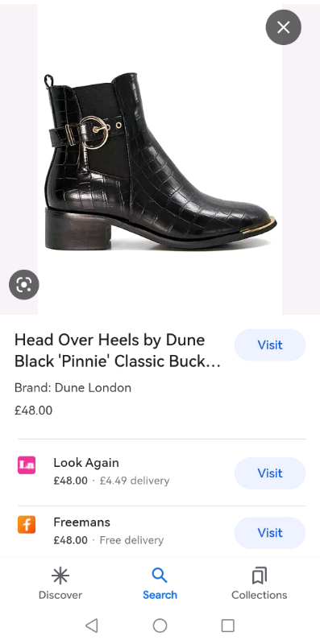The height and width of the screenshot is (644, 320).
Task: Tap the Android home circle
Action: (160, 625)
